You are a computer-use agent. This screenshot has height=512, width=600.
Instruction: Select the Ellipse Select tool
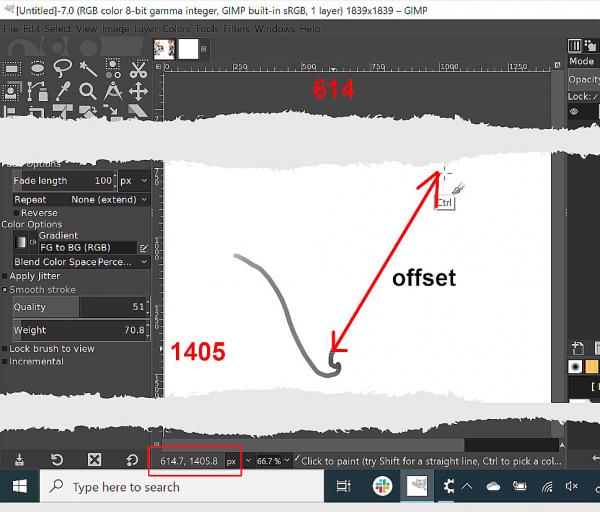point(37,68)
